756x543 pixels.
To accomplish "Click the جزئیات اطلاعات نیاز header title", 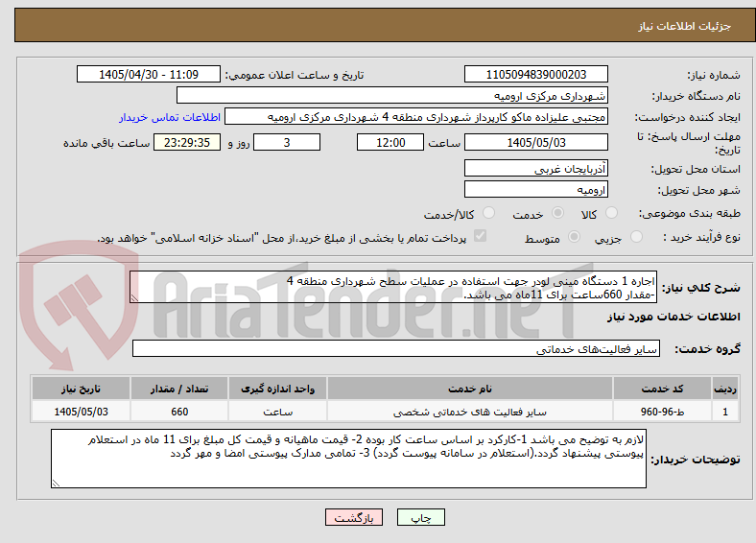I will 685,26.
